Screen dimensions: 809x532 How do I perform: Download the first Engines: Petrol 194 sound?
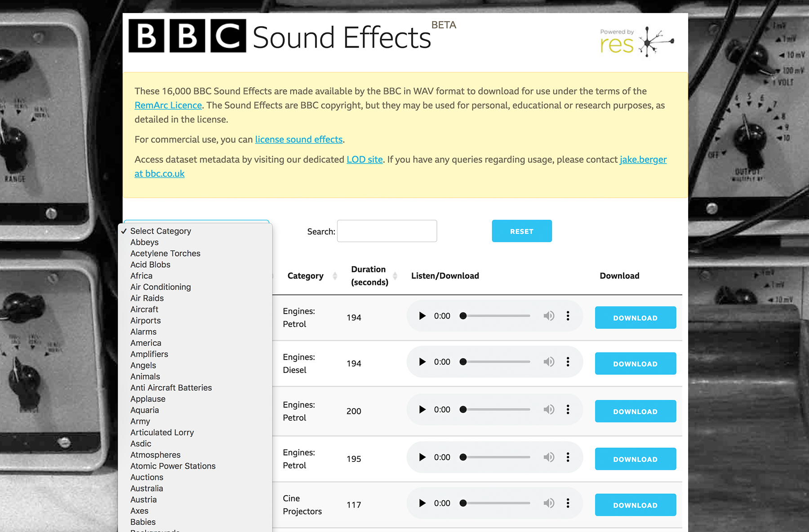pyautogui.click(x=636, y=318)
